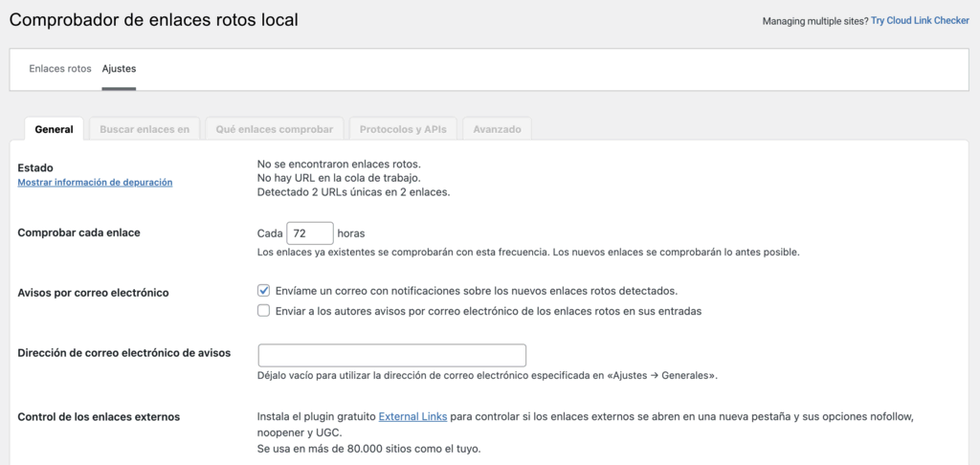Click the Envíame un correo checkbox label text
Viewport: 980px width, 465px height.
pos(477,291)
